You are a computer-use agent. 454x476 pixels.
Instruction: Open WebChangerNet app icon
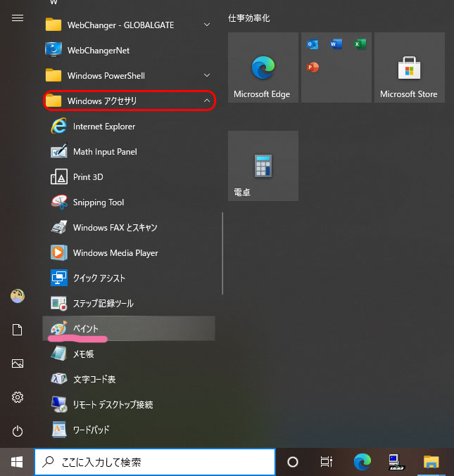tap(53, 50)
